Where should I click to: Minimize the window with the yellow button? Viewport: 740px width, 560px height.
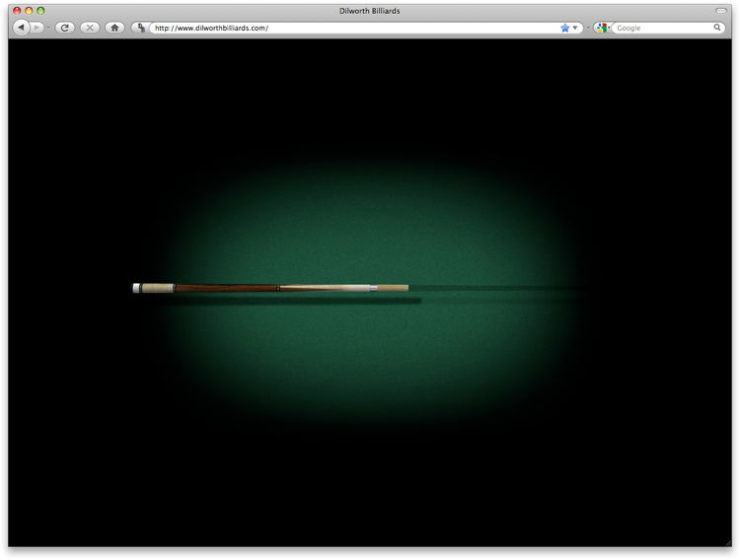click(x=29, y=11)
